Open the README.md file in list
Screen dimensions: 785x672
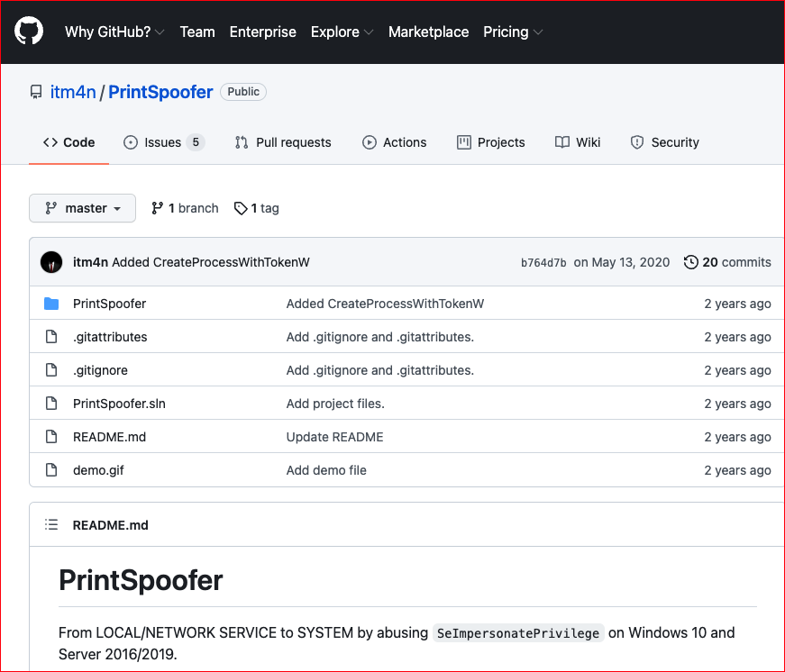click(x=109, y=437)
